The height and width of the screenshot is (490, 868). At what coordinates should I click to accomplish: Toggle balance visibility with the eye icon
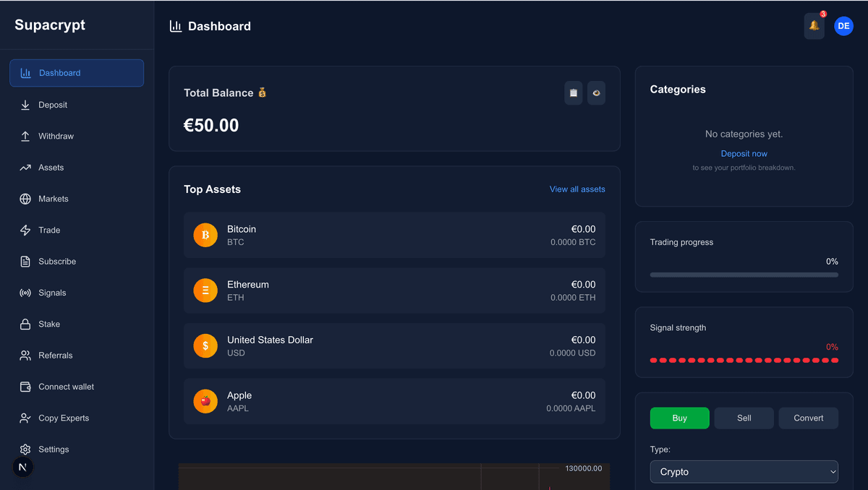[x=596, y=93]
